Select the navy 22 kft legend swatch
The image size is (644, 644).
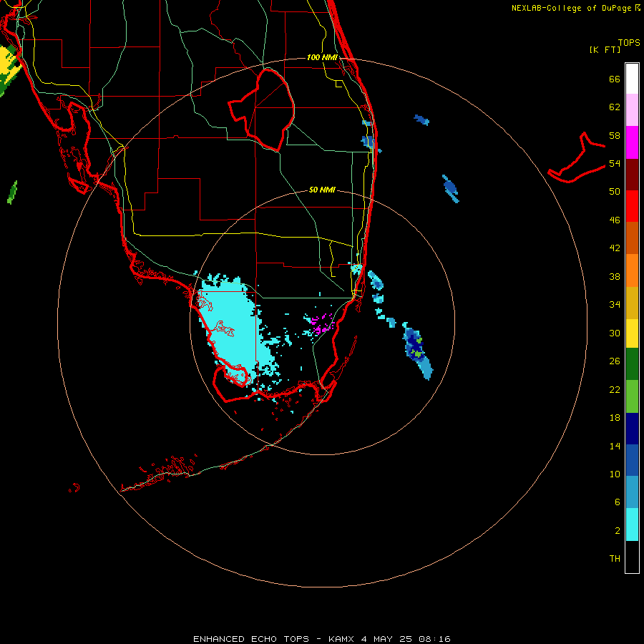632,429
